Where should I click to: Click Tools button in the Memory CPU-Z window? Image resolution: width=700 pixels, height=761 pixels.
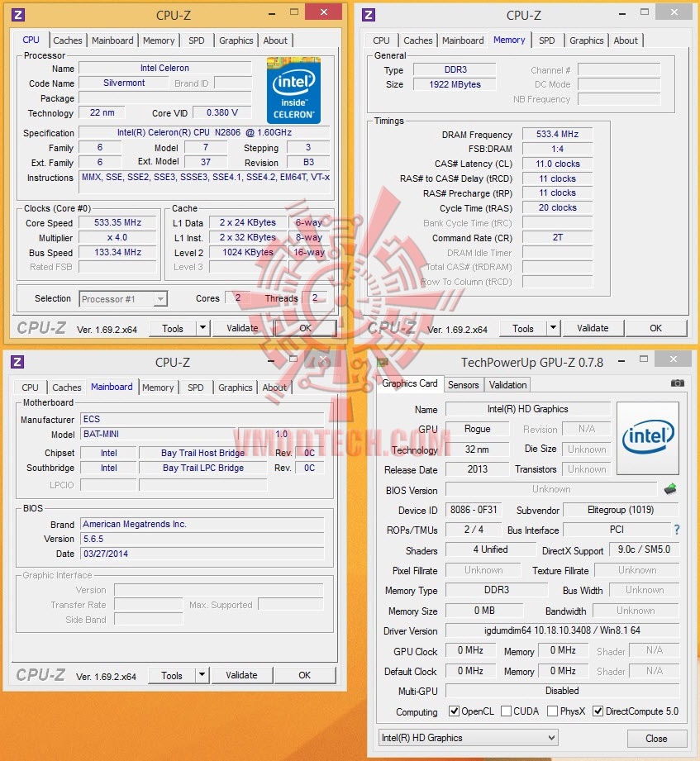523,329
